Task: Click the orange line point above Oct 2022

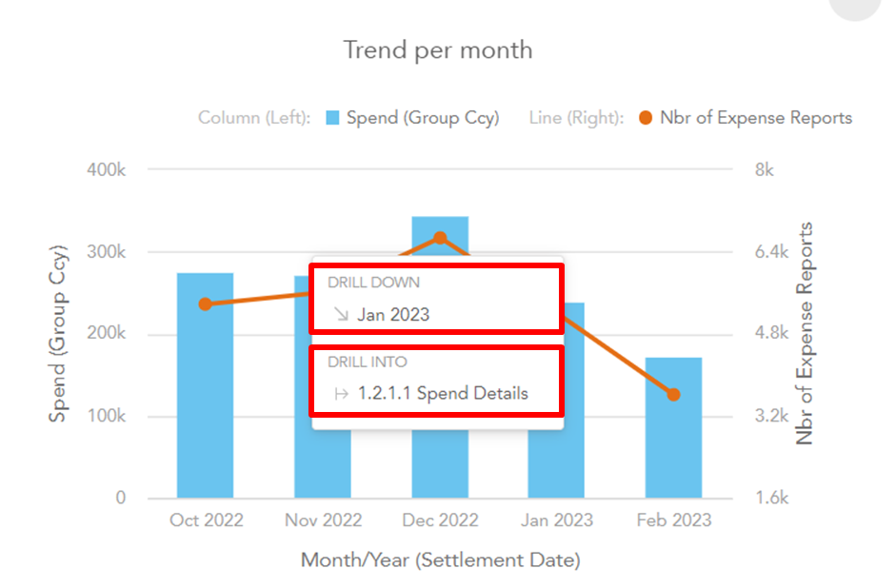Action: [x=205, y=304]
